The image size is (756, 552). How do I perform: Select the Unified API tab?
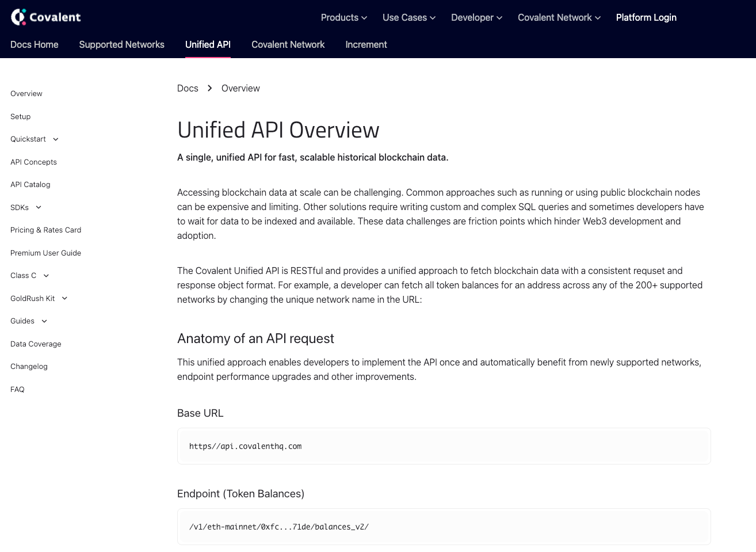(x=208, y=44)
